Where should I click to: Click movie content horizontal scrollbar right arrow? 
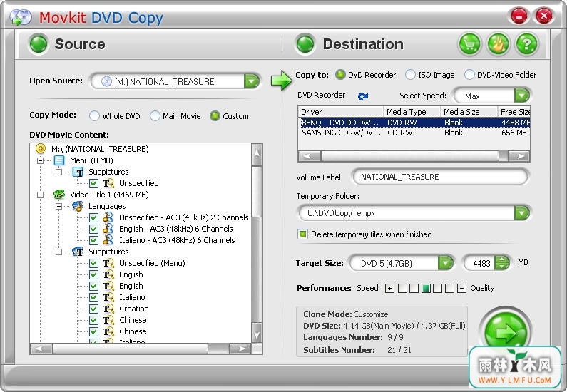[x=240, y=349]
